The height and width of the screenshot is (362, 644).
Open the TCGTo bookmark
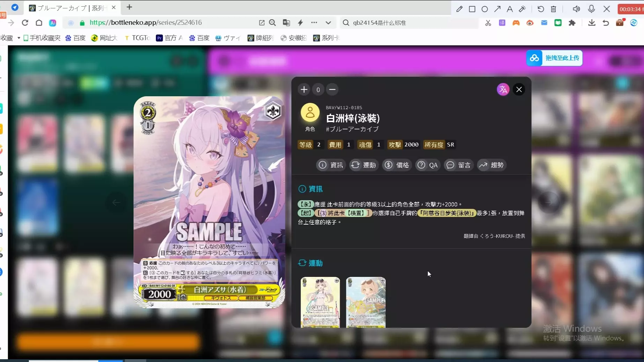(137, 38)
